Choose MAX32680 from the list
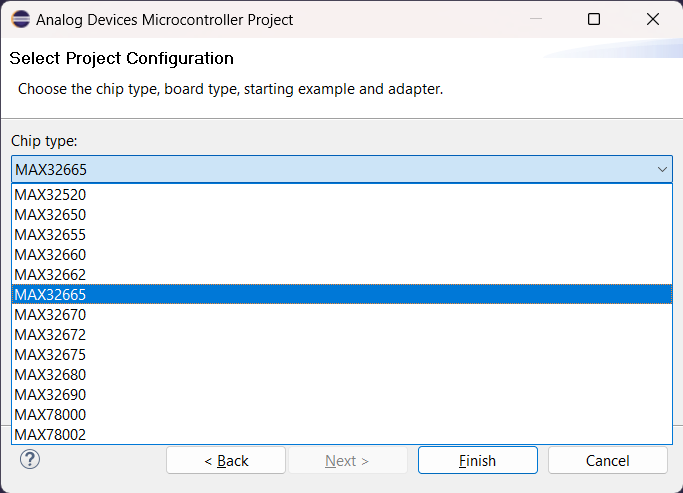Image resolution: width=683 pixels, height=493 pixels. point(342,375)
